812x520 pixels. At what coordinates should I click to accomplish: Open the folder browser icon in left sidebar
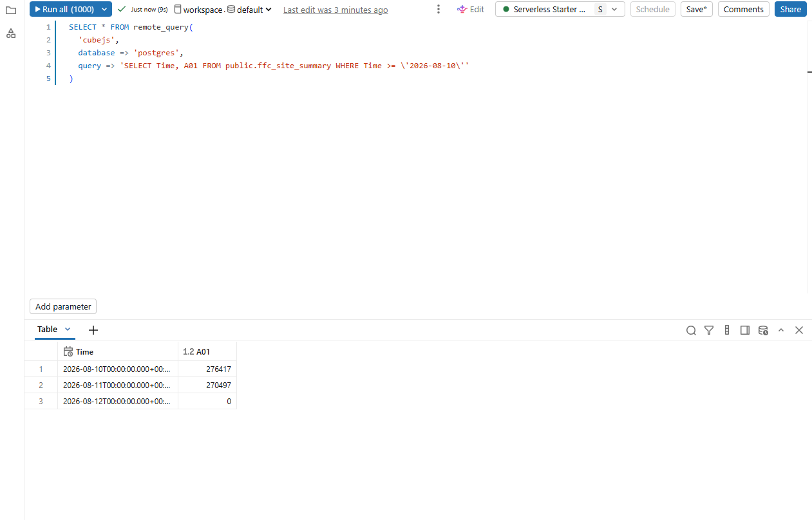coord(10,10)
